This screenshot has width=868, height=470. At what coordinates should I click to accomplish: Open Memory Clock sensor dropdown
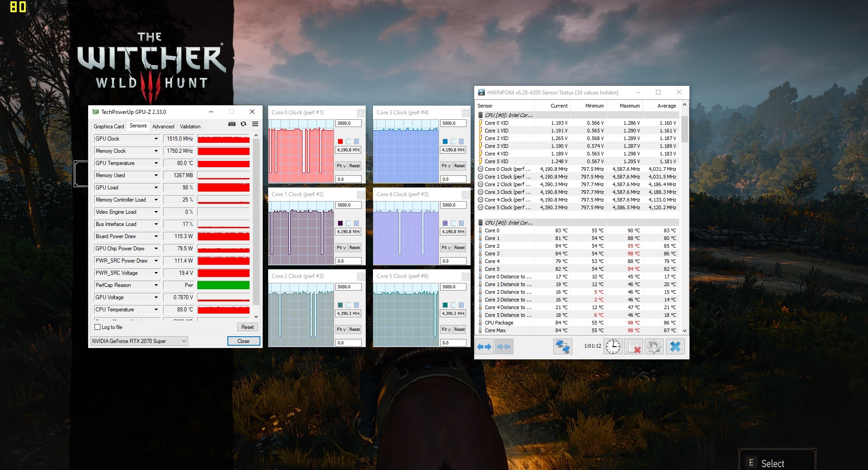pos(156,151)
